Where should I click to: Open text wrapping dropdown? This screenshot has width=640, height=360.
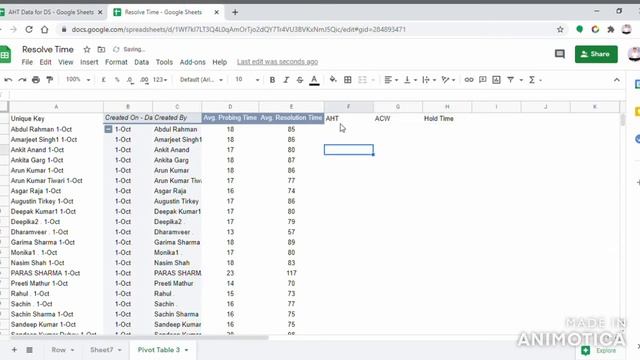[429, 80]
